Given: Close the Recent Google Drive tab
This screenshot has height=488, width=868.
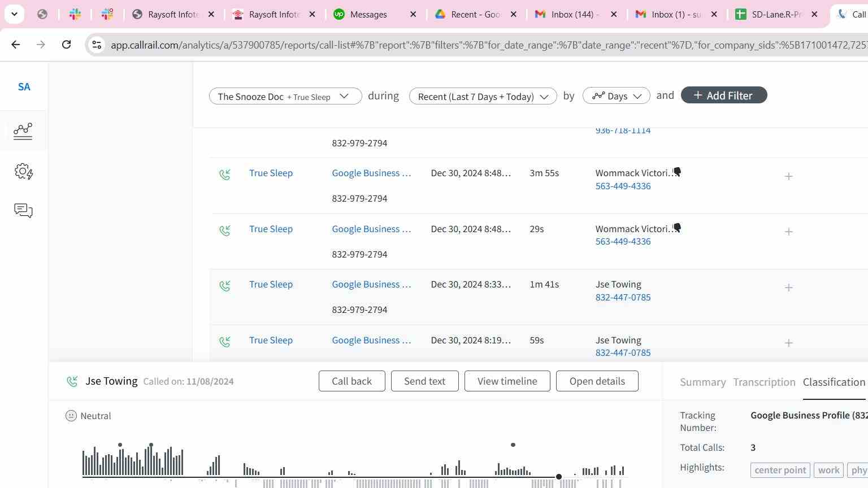Looking at the screenshot, I should tap(513, 14).
